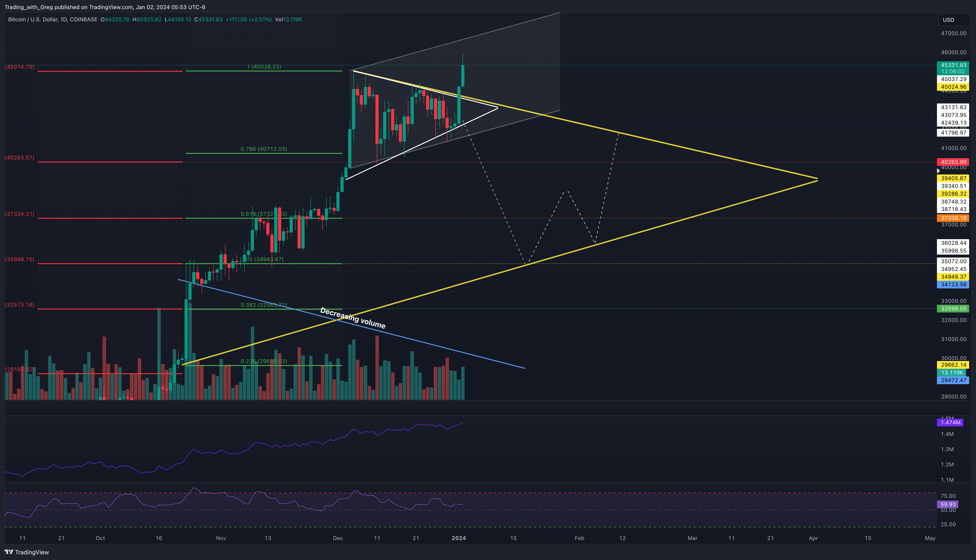This screenshot has width=976, height=560.
Task: Click the red level label (40263.57)
Action: pos(20,158)
